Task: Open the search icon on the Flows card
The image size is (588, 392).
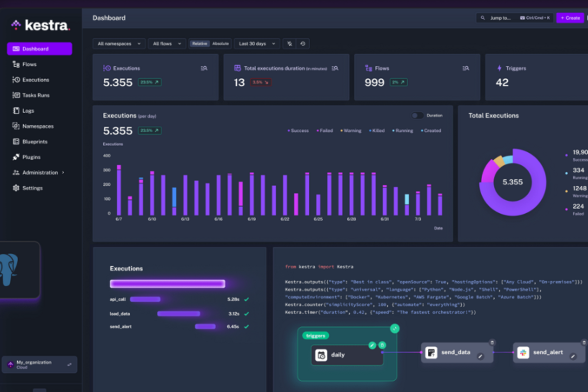Action: click(x=466, y=68)
